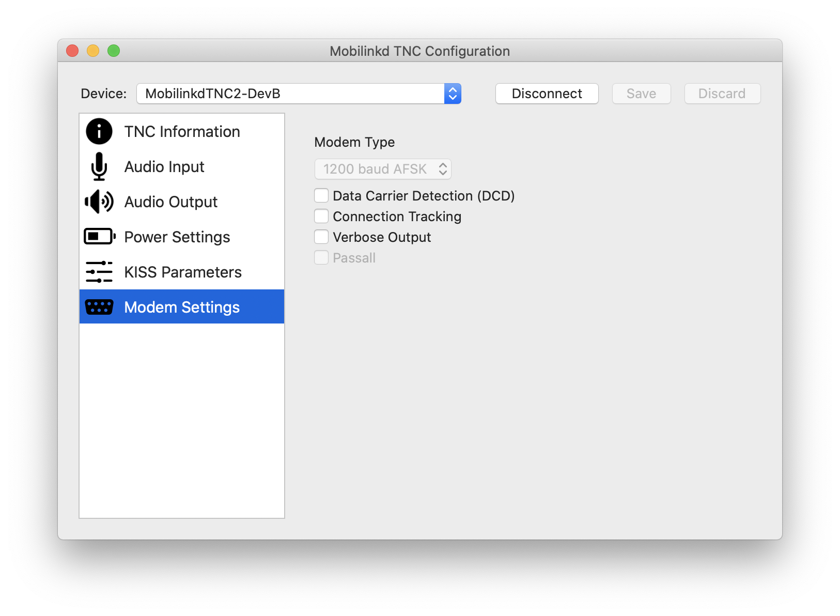Enable the Verbose Output checkbox

[321, 237]
